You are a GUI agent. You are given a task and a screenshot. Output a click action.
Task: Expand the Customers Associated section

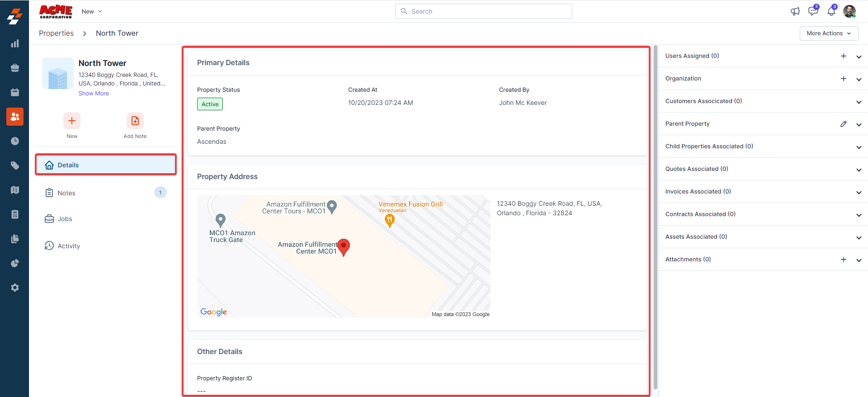coord(859,102)
